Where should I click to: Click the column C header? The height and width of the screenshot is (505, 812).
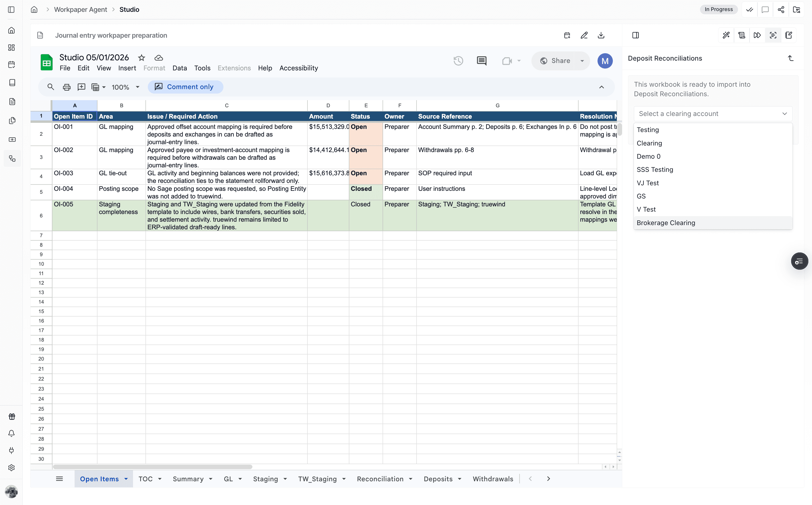coord(226,105)
